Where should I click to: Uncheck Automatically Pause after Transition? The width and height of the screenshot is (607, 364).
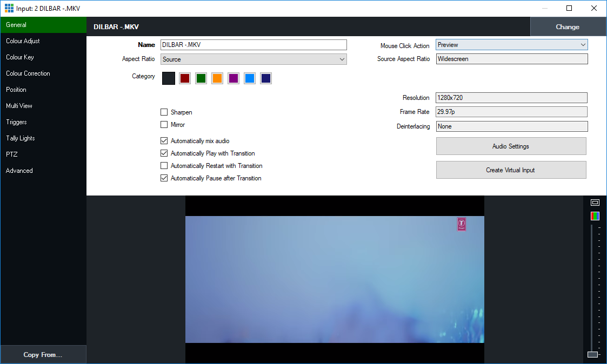(x=164, y=178)
